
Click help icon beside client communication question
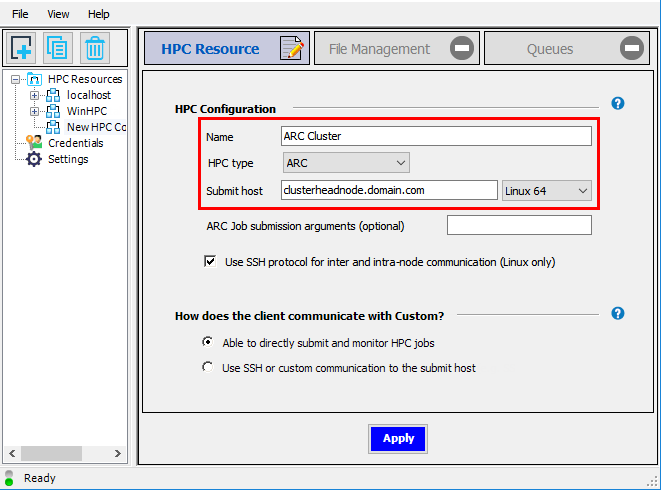pos(617,313)
